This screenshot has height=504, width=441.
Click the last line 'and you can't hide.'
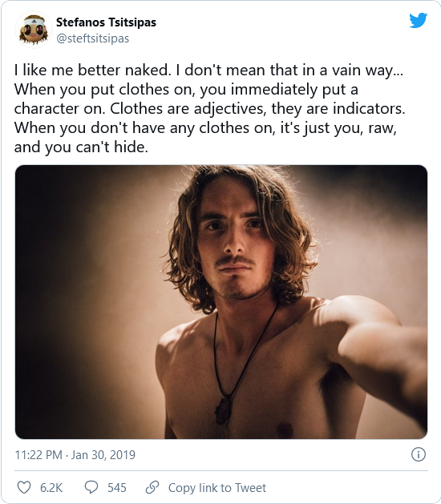point(81,147)
